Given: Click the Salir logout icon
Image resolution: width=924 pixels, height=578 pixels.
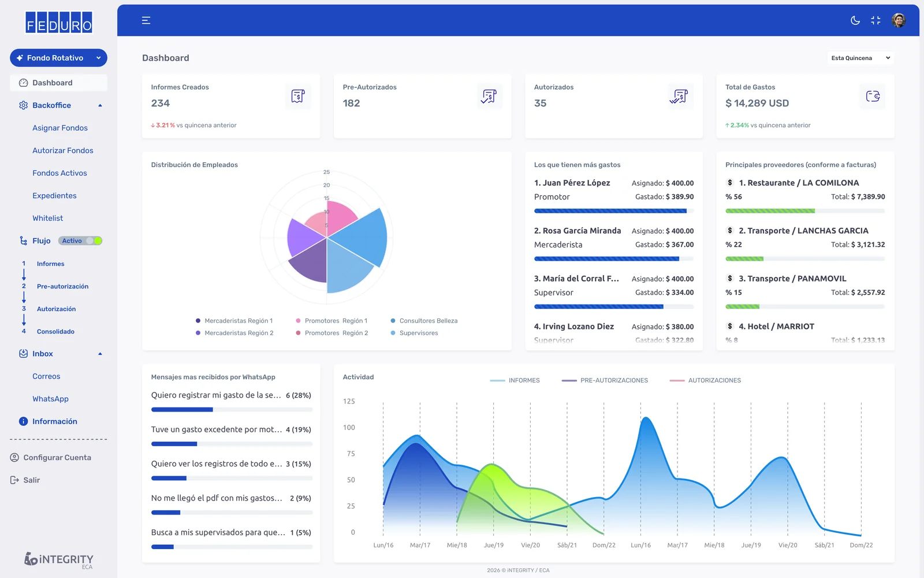Looking at the screenshot, I should [x=14, y=480].
